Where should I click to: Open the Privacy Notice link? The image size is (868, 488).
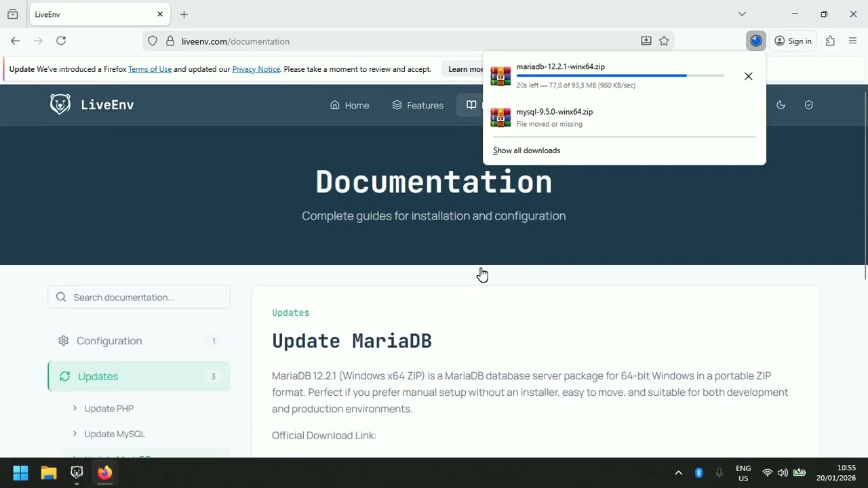click(256, 69)
